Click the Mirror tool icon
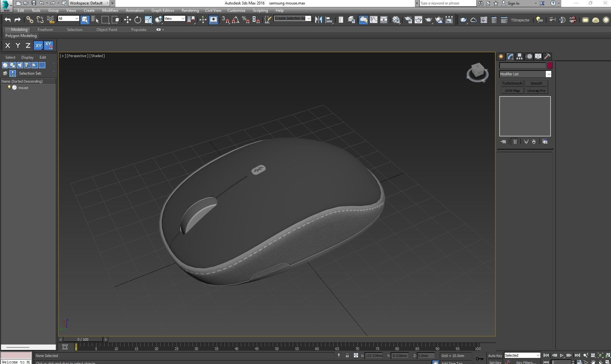Screen dimensions: 611x364 click(318, 20)
